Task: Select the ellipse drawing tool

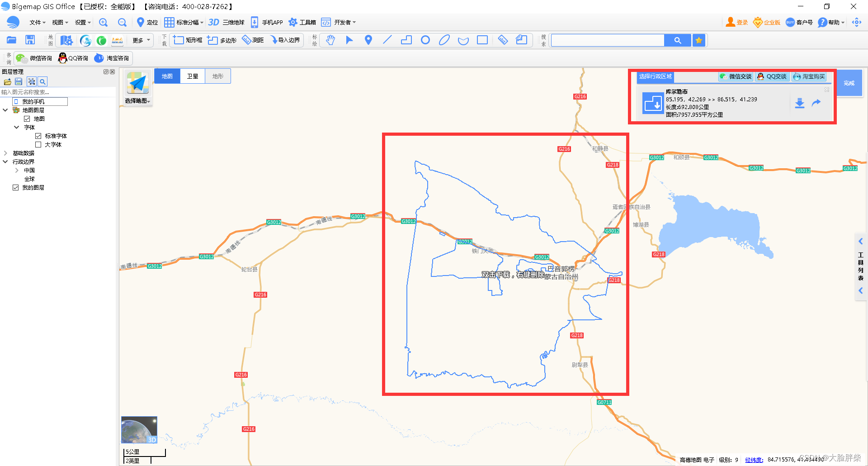Action: tap(444, 40)
